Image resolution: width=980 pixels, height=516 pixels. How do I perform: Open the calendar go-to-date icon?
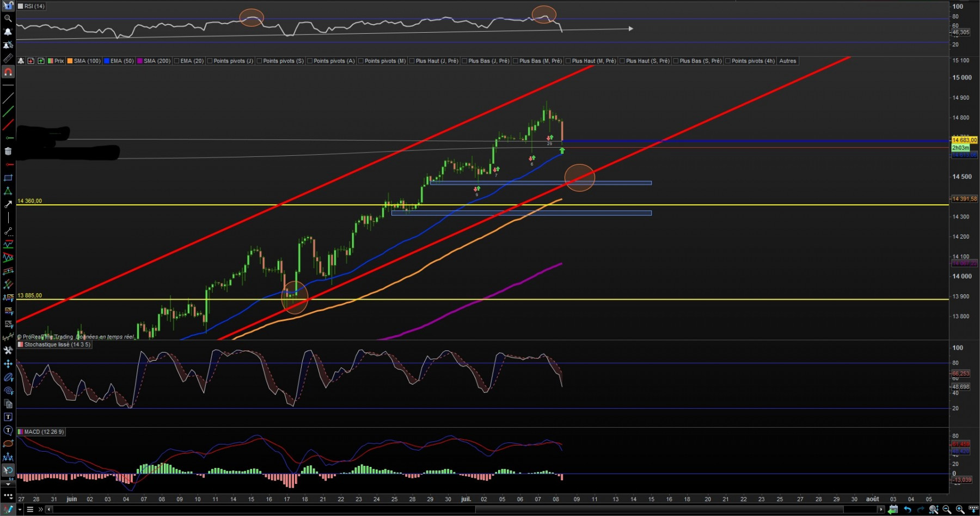point(893,509)
